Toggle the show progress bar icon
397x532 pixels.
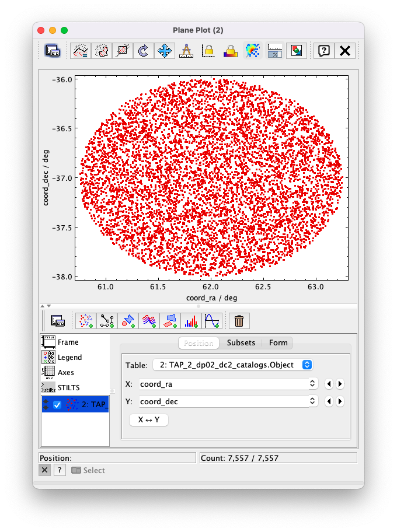[x=275, y=51]
